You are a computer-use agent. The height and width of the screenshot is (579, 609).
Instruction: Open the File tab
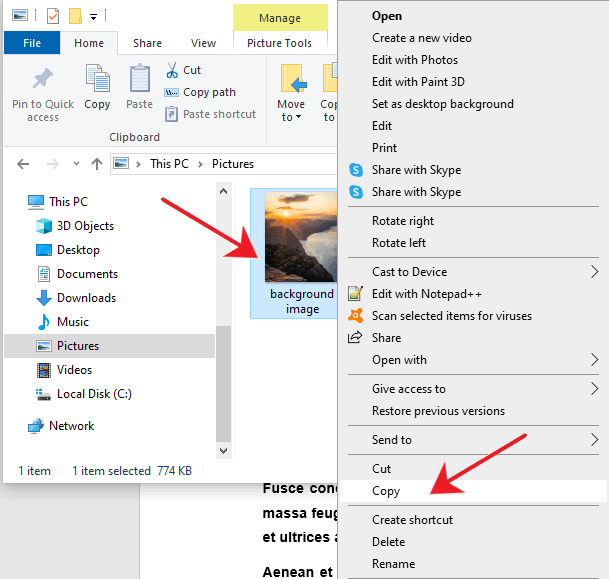coord(32,43)
